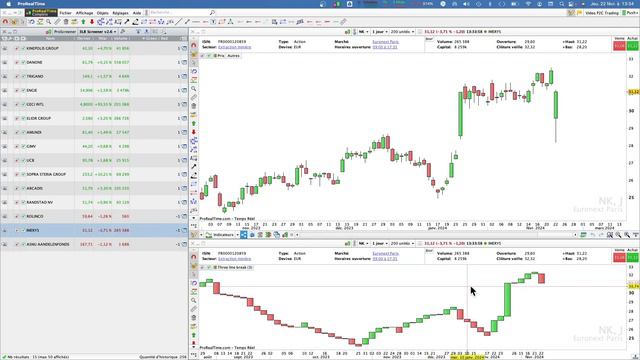This screenshot has height=360, width=640.
Task: Click the undo icon in main toolbar
Action: click(x=31, y=22)
